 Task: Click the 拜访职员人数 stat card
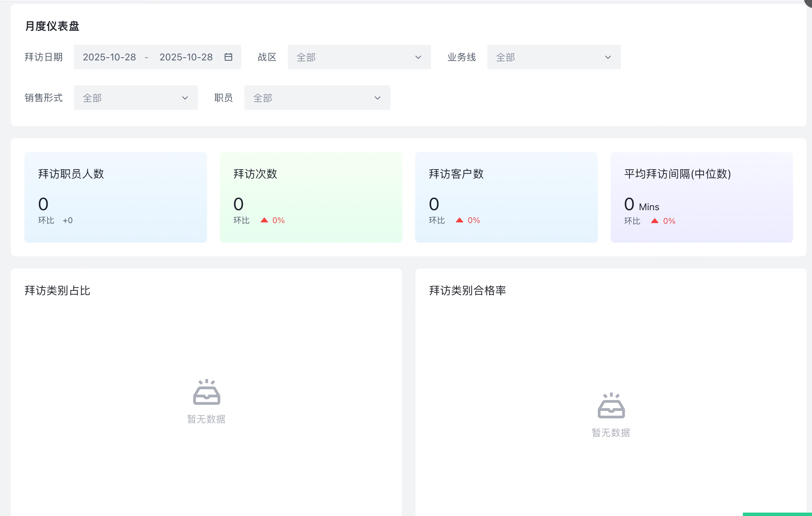click(x=115, y=197)
